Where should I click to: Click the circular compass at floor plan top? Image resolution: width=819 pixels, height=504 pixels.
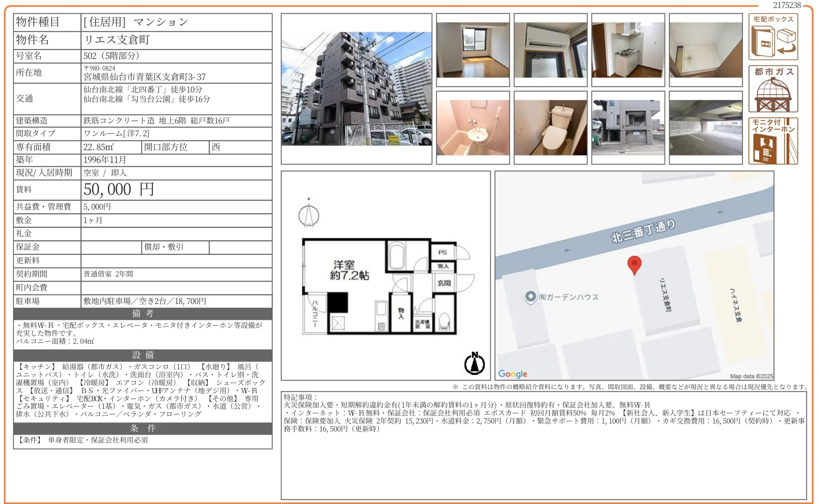(x=309, y=215)
